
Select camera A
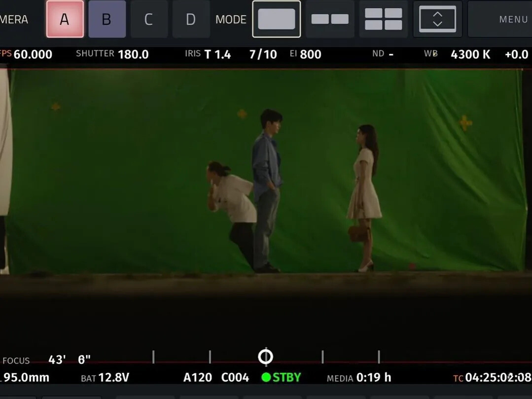pyautogui.click(x=65, y=19)
